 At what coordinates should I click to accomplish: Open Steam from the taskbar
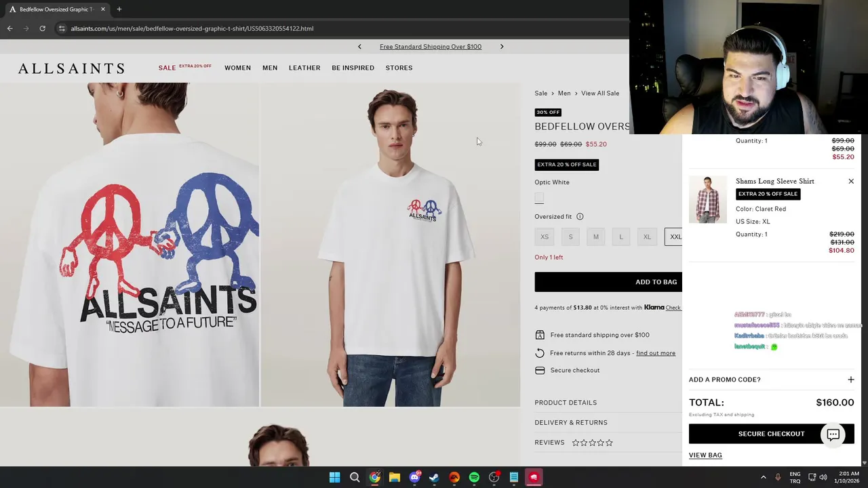pyautogui.click(x=434, y=477)
